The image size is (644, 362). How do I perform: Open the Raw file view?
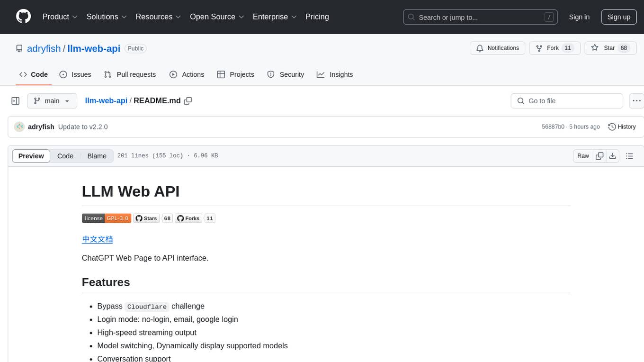583,156
